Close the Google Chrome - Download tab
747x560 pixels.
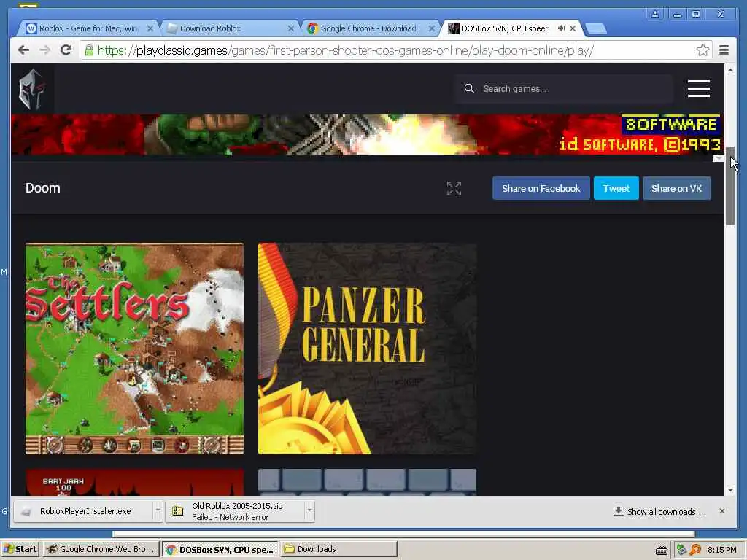pos(432,28)
